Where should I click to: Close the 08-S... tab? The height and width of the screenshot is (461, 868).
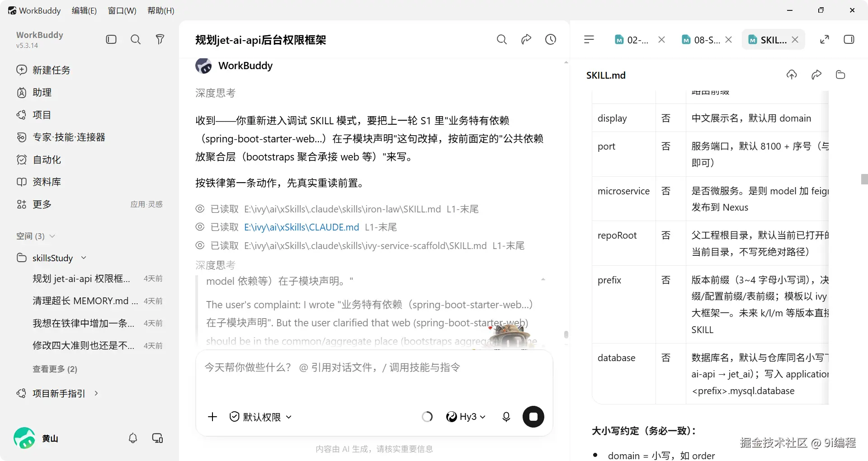728,40
